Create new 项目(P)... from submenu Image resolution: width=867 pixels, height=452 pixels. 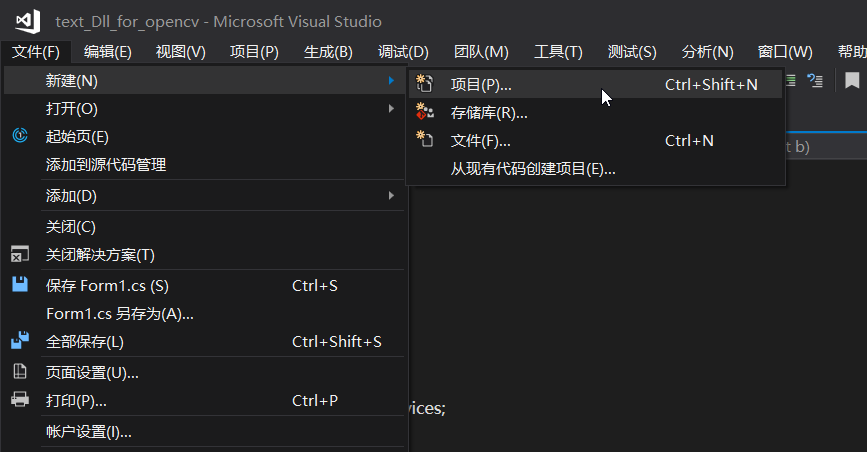[x=596, y=85]
